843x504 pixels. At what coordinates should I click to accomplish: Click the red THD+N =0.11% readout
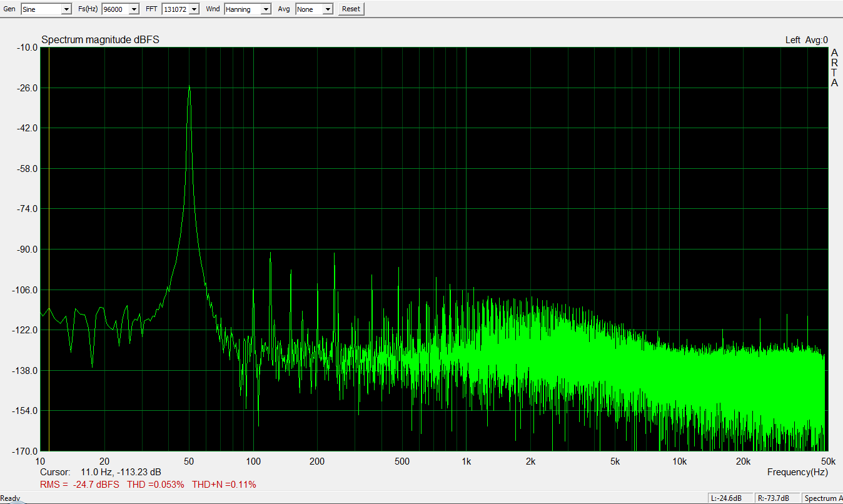coord(224,485)
